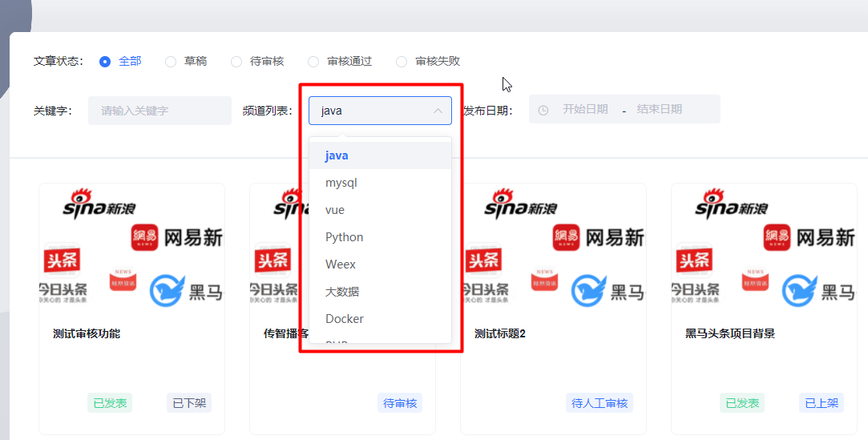Click 已发表 tag on 黑马头条项目背景 card
The width and height of the screenshot is (868, 440).
tap(742, 403)
